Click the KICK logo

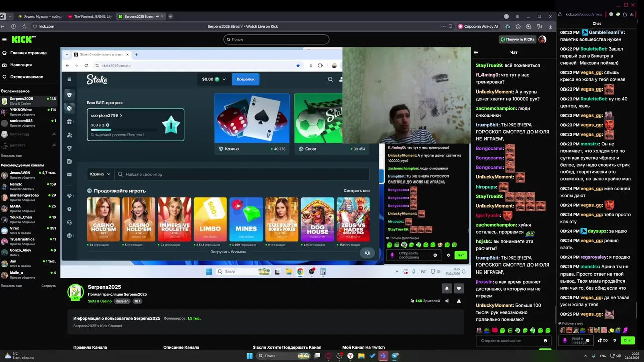point(23,39)
